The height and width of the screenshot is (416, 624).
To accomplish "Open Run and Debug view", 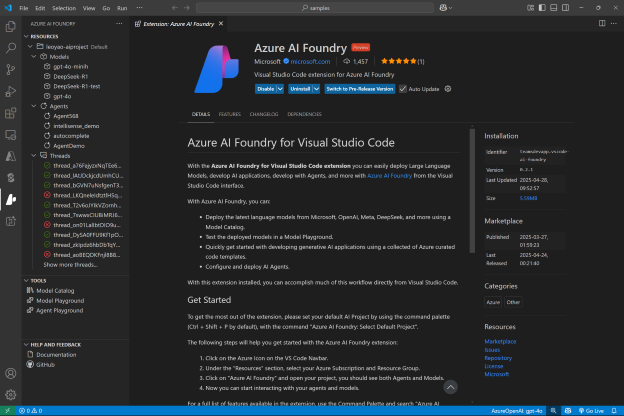I will [x=11, y=92].
